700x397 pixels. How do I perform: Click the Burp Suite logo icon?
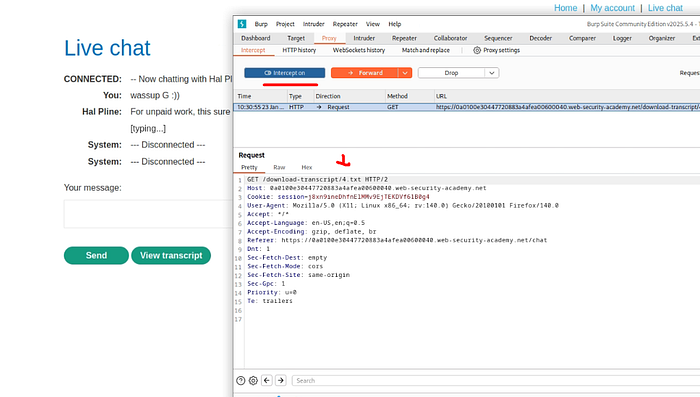click(242, 24)
